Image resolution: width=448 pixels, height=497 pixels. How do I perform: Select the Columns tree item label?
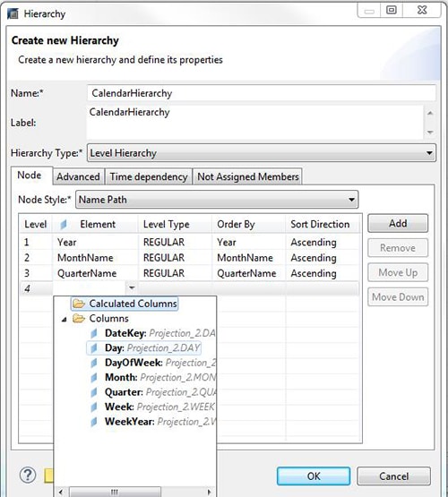(108, 318)
